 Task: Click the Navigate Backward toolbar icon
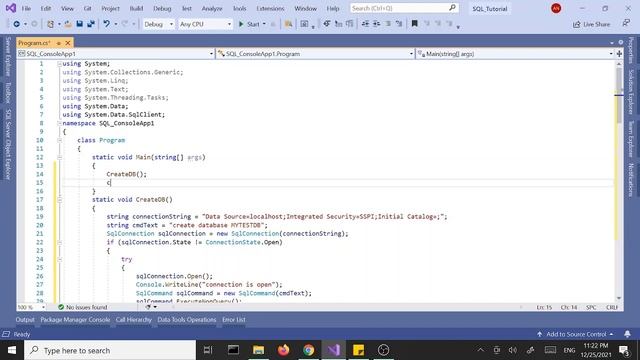pos(16,24)
